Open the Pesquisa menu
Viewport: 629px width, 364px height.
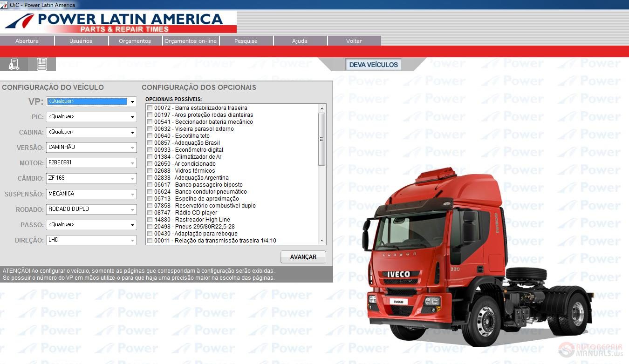[246, 41]
